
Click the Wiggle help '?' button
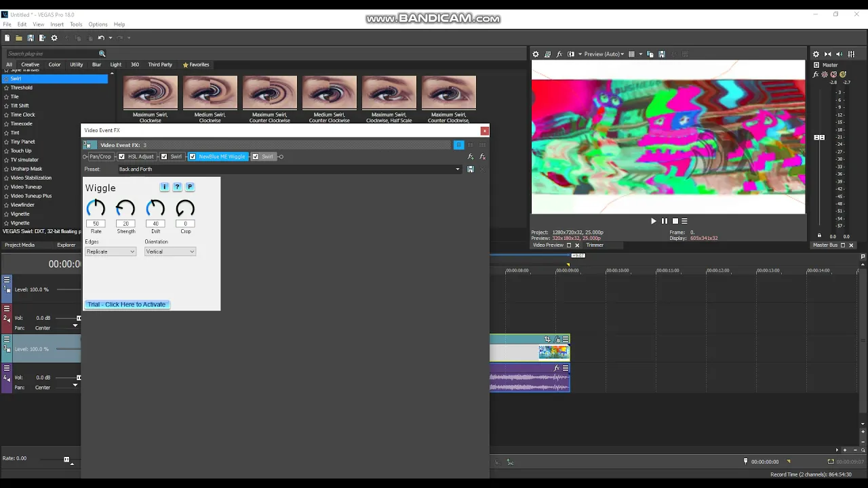[177, 187]
